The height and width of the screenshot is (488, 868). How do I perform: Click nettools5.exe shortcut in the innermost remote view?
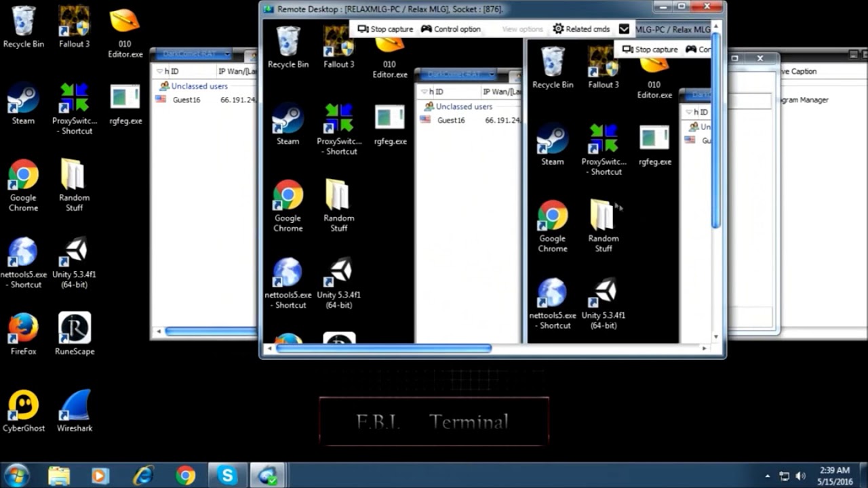(552, 304)
